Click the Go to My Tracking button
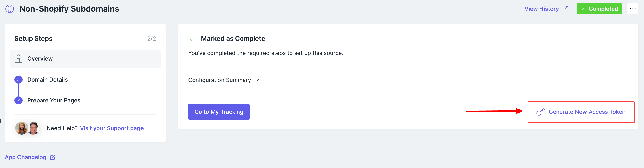 [219, 112]
